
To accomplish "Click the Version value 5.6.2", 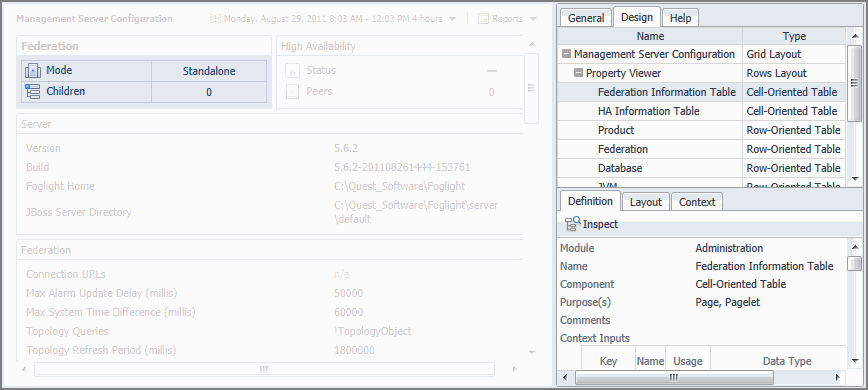I will 346,148.
